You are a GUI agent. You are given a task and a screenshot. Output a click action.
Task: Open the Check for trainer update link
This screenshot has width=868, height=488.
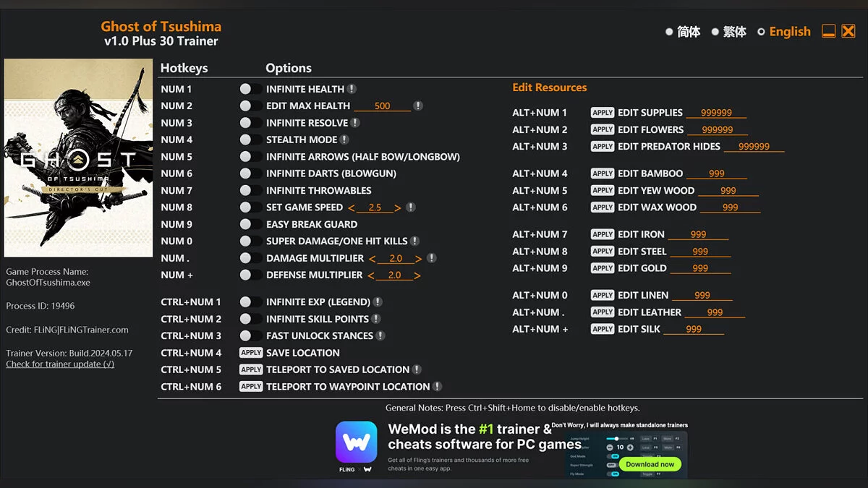60,364
